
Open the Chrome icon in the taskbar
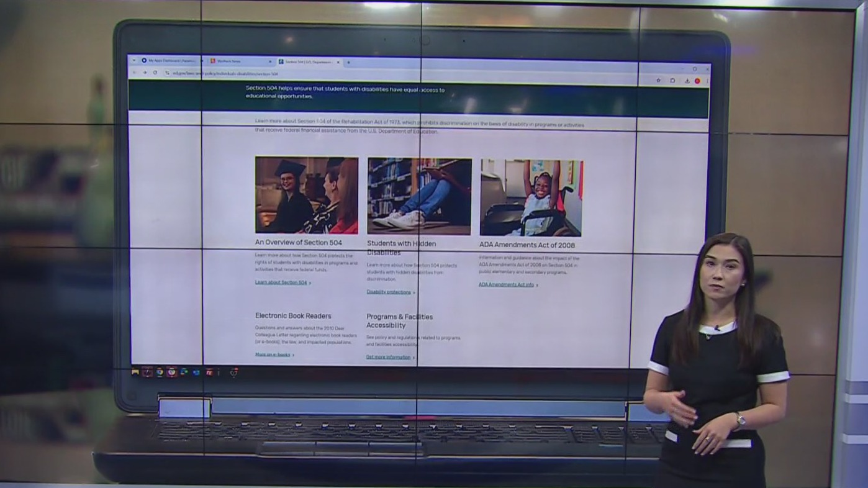160,373
